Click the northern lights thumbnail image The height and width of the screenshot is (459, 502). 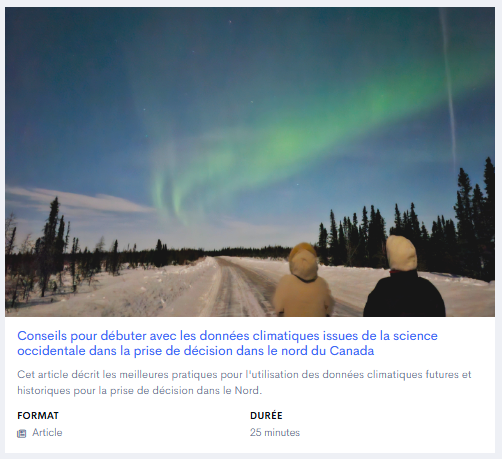coord(250,162)
